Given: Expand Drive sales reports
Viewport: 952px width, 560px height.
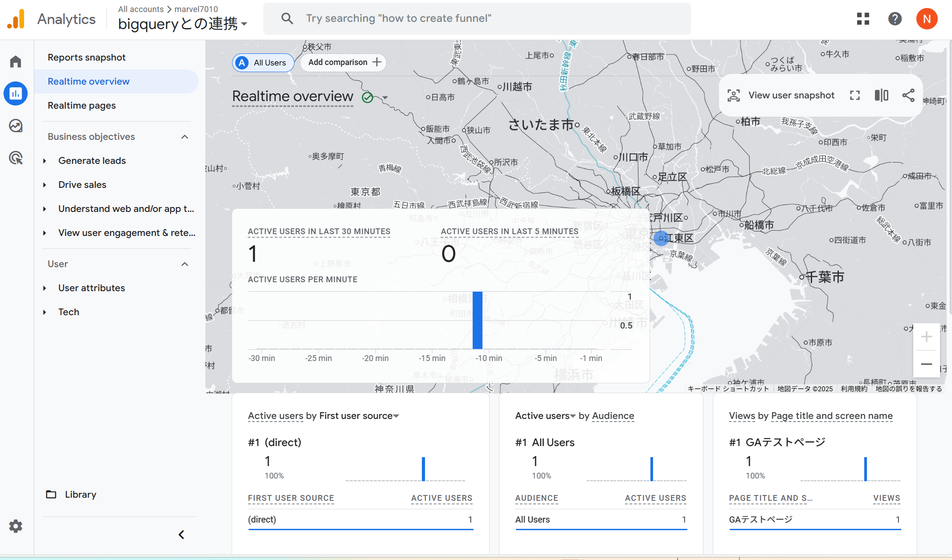Looking at the screenshot, I should [45, 185].
